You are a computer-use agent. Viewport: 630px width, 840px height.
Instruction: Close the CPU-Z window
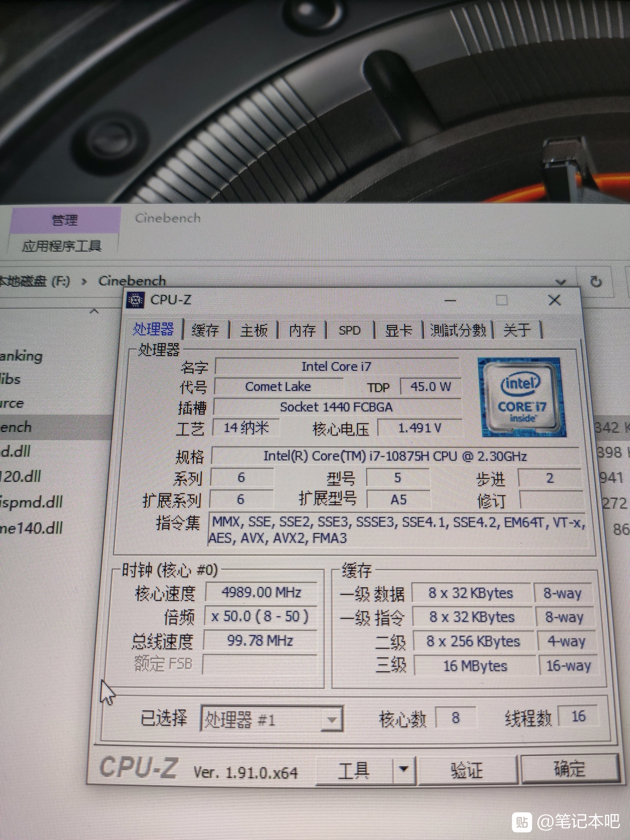tap(555, 300)
